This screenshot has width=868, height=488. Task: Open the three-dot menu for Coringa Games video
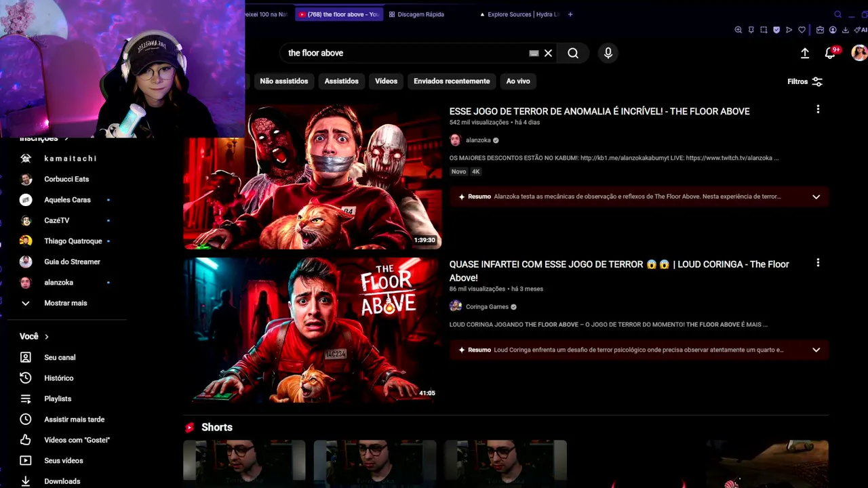pos(818,262)
